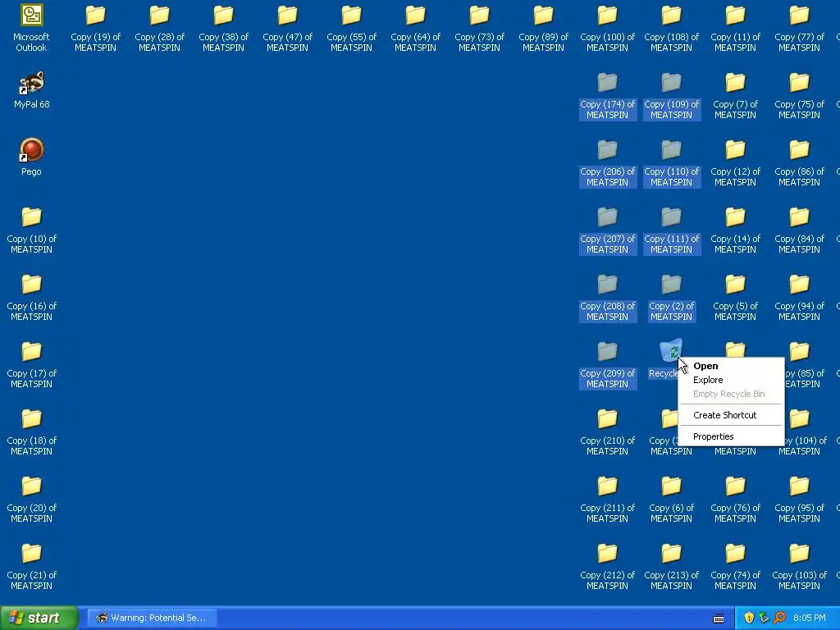Viewport: 840px width, 630px height.
Task: Select folder Copy (12) of MEATSPIN
Action: coord(735,163)
